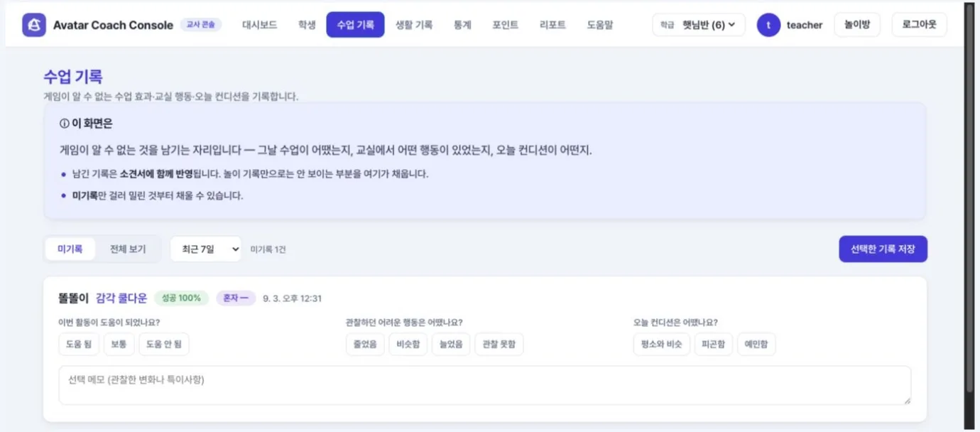Click the 로그아웃 button

click(x=919, y=25)
